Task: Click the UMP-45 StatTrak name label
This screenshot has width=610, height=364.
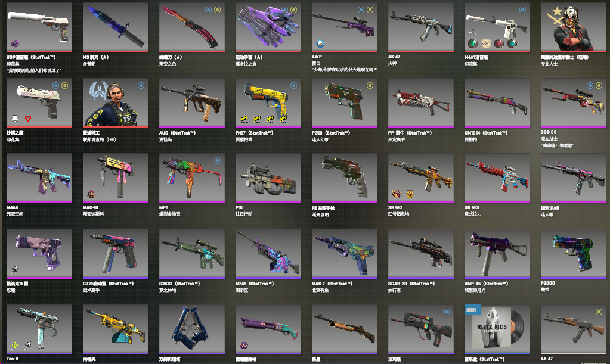Action: pos(487,284)
